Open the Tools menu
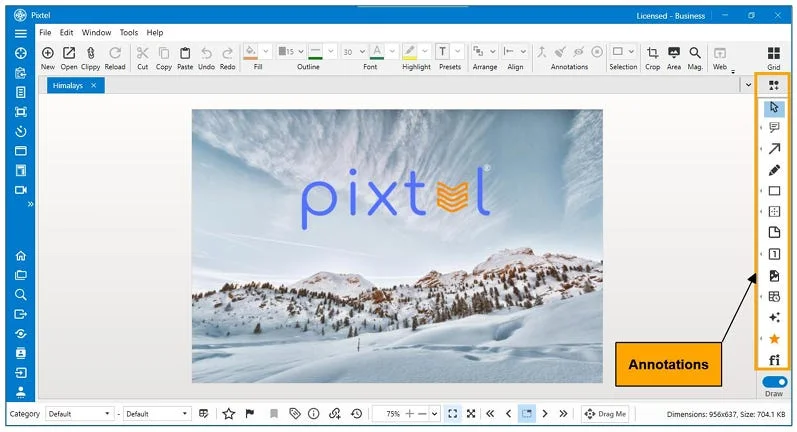 [129, 33]
